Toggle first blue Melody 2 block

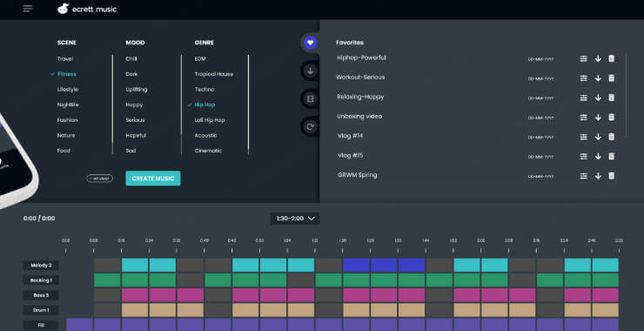pos(356,265)
